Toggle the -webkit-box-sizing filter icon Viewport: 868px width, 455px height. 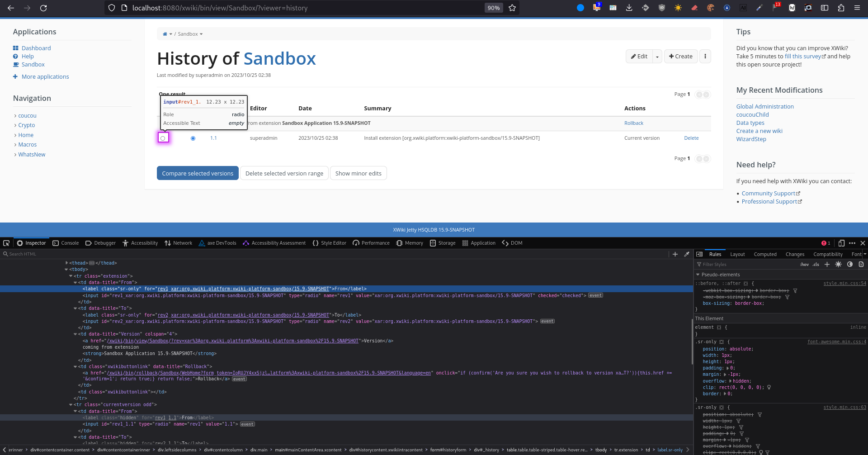pyautogui.click(x=795, y=291)
